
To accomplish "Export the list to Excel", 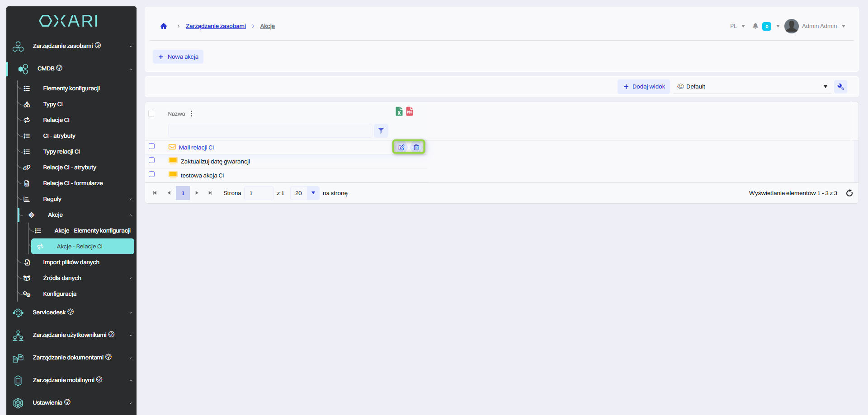I will [399, 112].
